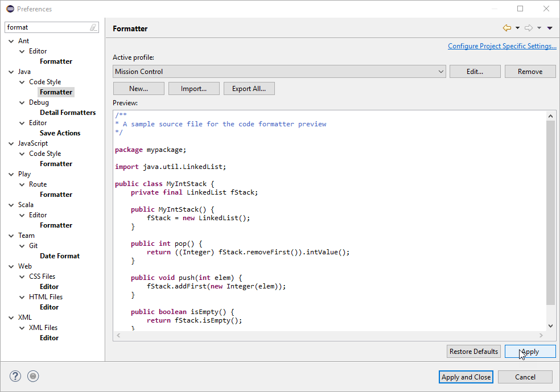Viewport: 560px width, 392px height.
Task: Click the Edit... profile button
Action: (475, 72)
